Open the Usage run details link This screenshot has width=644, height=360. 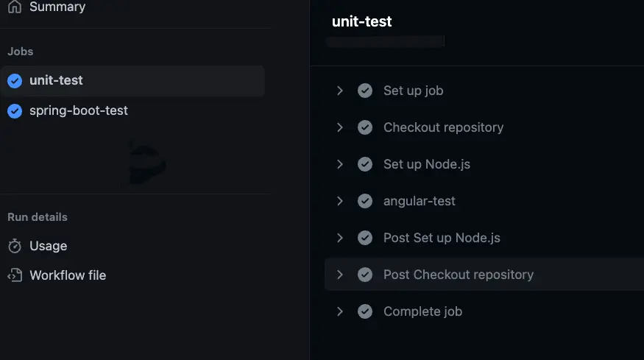tap(48, 246)
